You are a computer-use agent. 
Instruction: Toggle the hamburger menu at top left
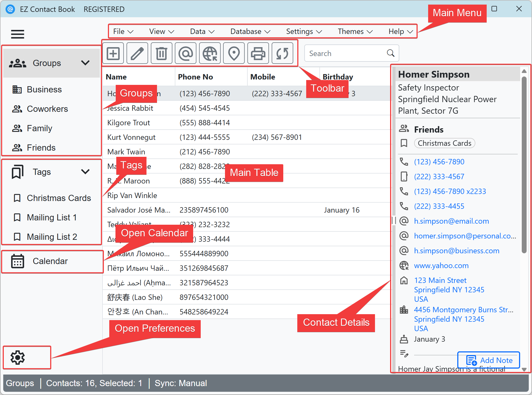click(x=17, y=34)
